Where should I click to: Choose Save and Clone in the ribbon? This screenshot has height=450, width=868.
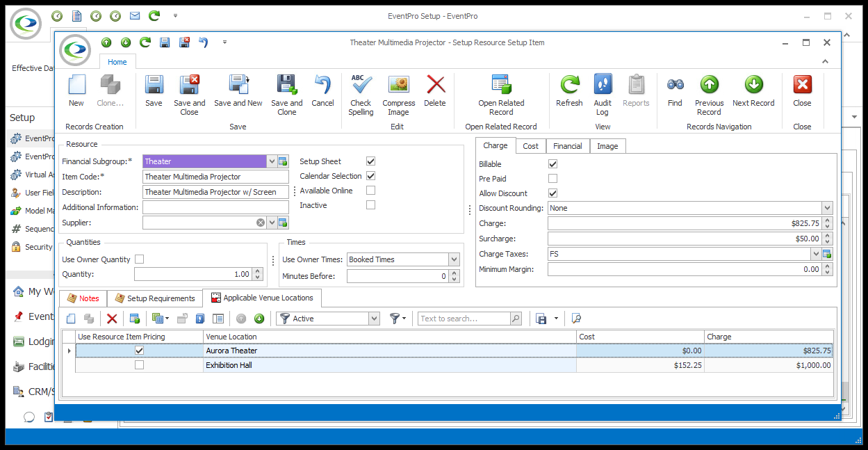[x=287, y=95]
